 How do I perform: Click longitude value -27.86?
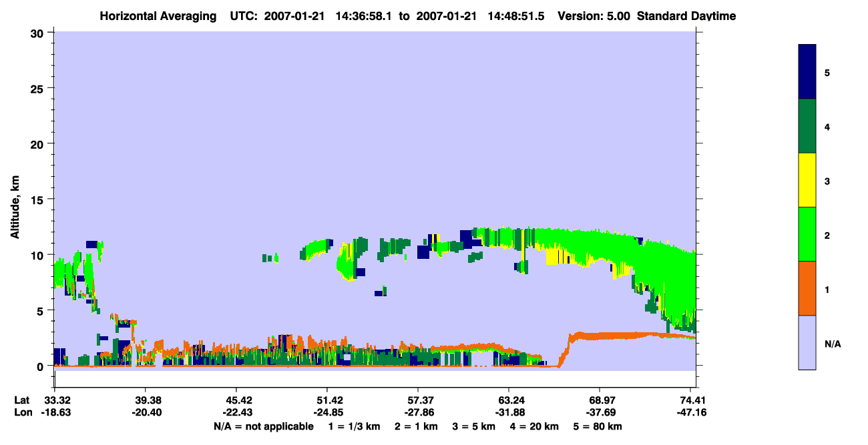point(418,412)
